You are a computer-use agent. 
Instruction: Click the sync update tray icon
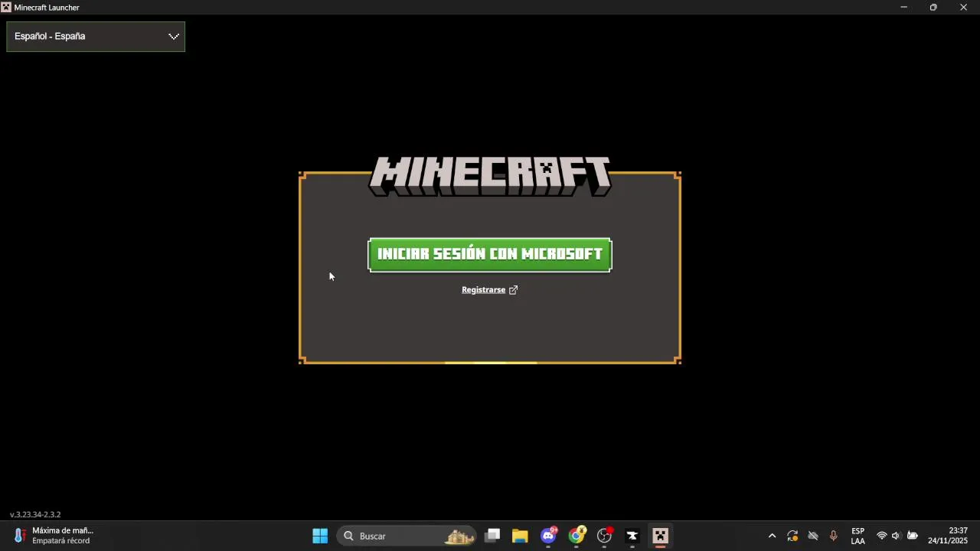(792, 536)
